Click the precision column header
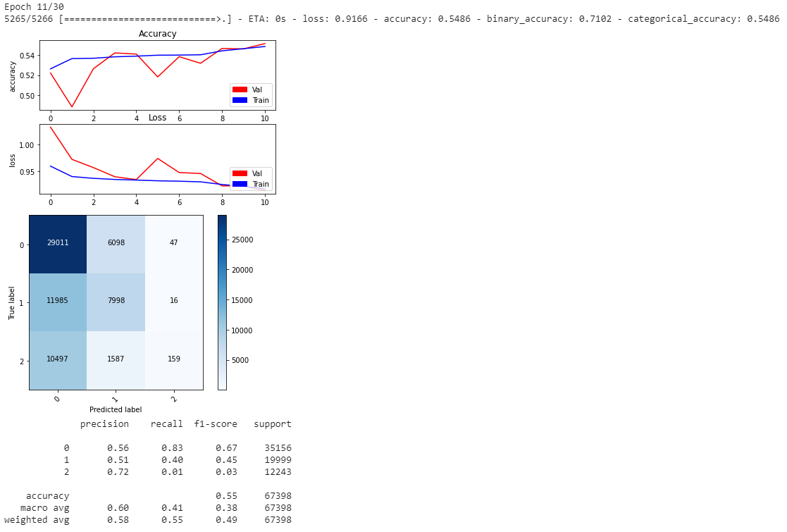Viewport: 787px width, 532px height. (104, 424)
